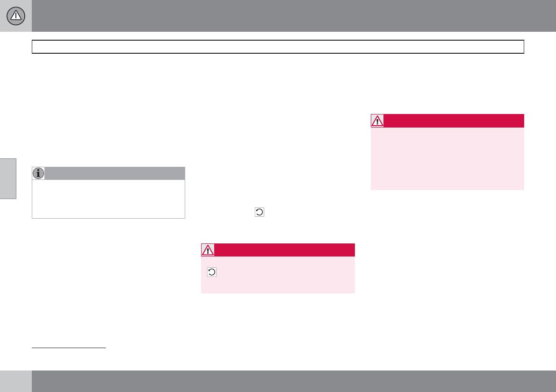Select the gray section tab on the left edge
Screen dimensions: 556x392
pos(8,178)
